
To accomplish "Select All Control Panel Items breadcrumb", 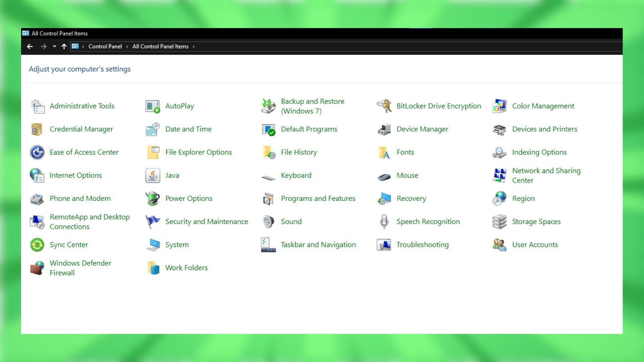I will 160,47.
